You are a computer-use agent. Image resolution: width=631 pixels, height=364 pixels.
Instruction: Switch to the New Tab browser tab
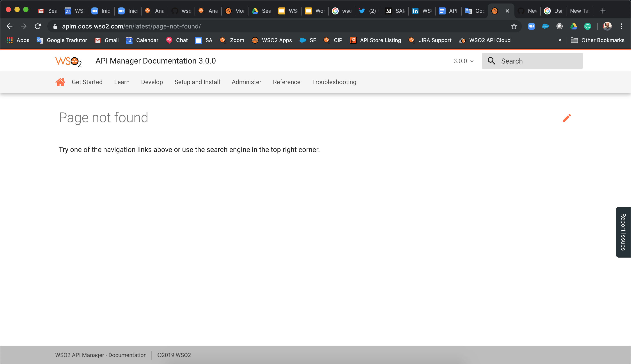(x=580, y=11)
